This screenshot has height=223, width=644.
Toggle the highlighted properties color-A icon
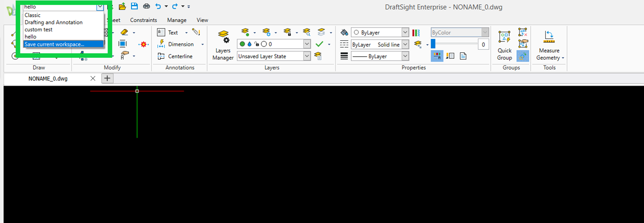pyautogui.click(x=437, y=56)
